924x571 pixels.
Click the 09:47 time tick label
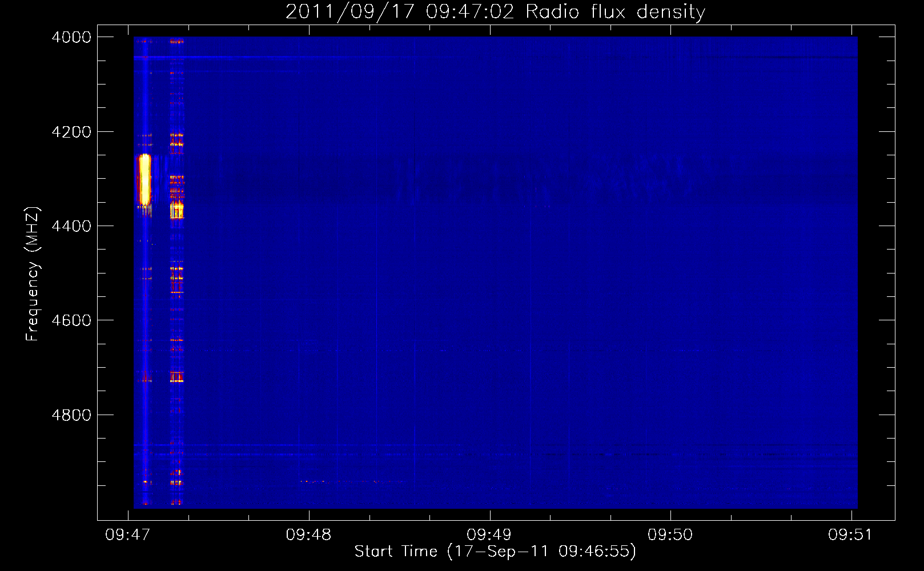click(x=128, y=534)
